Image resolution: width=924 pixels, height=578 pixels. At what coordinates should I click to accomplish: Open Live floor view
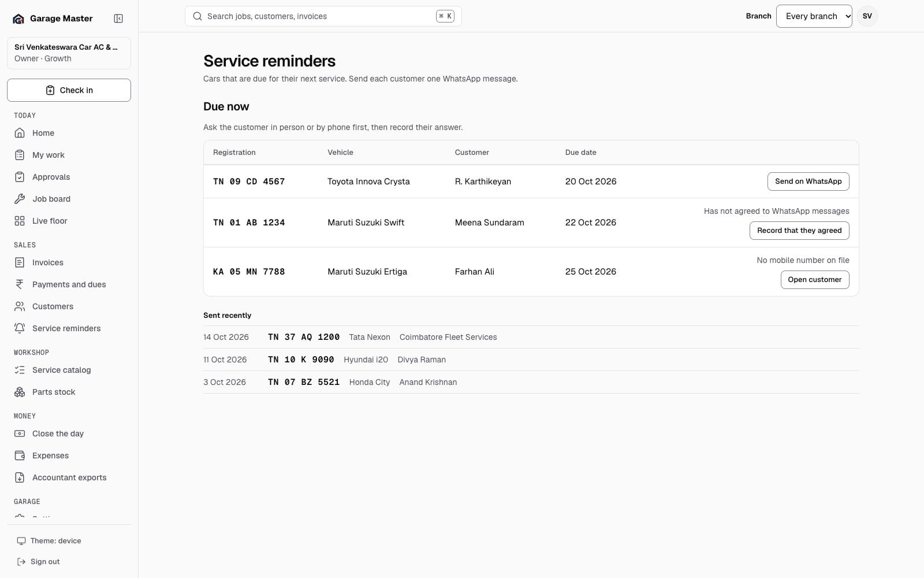point(69,221)
